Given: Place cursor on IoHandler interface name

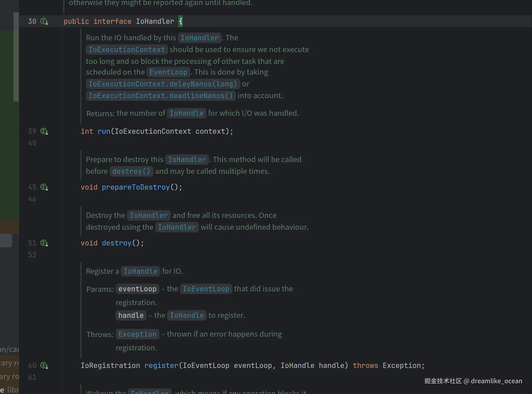Looking at the screenshot, I should (155, 21).
